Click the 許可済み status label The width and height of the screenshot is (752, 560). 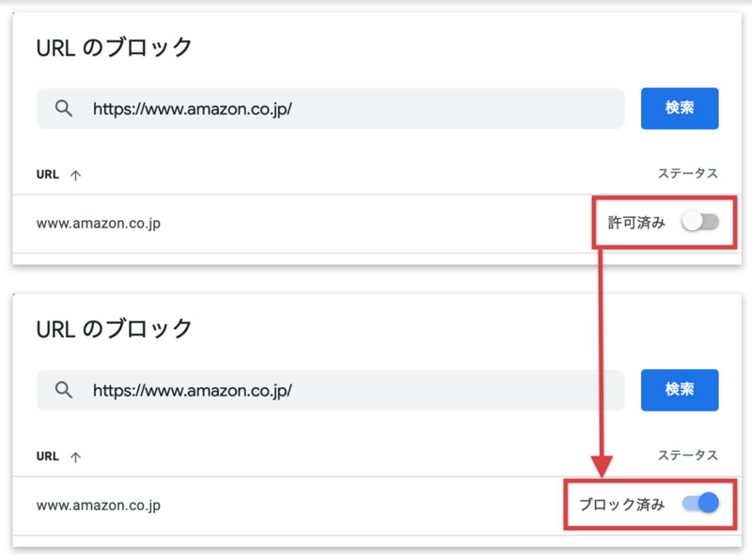(x=636, y=223)
